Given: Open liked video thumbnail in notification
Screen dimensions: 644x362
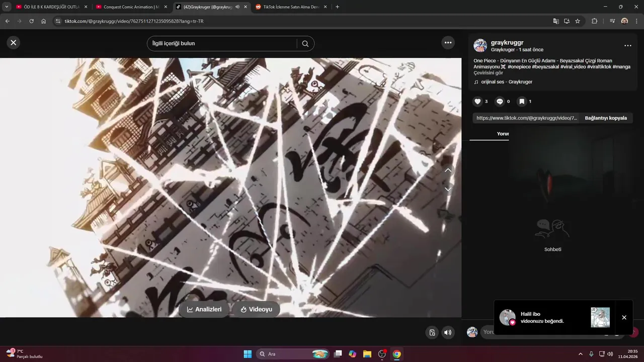Looking at the screenshot, I should (600, 317).
